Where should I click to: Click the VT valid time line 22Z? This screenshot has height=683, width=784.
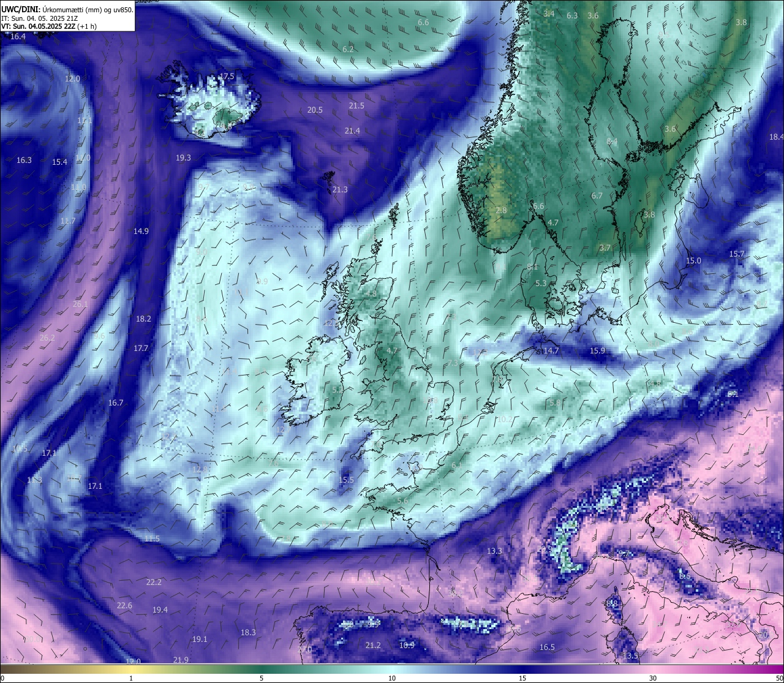pos(48,26)
